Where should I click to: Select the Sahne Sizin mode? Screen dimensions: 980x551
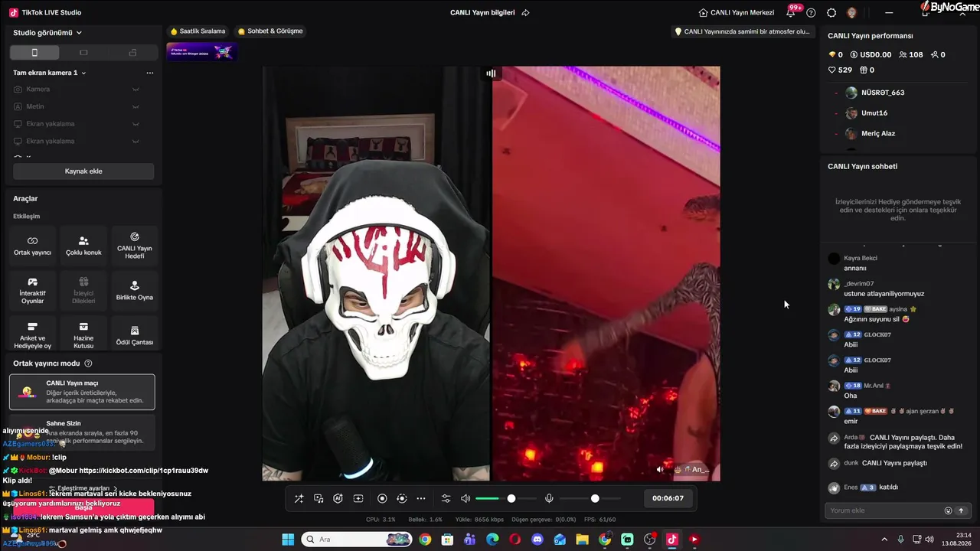click(x=82, y=432)
